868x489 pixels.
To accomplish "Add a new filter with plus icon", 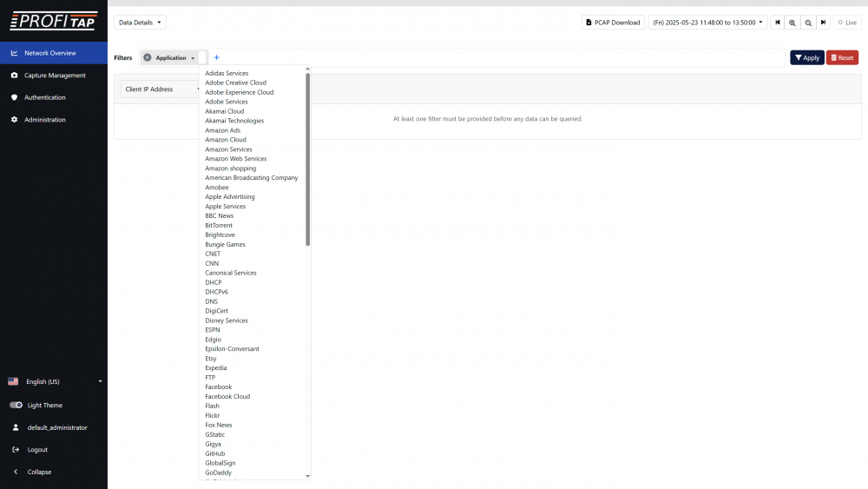I will pyautogui.click(x=216, y=57).
